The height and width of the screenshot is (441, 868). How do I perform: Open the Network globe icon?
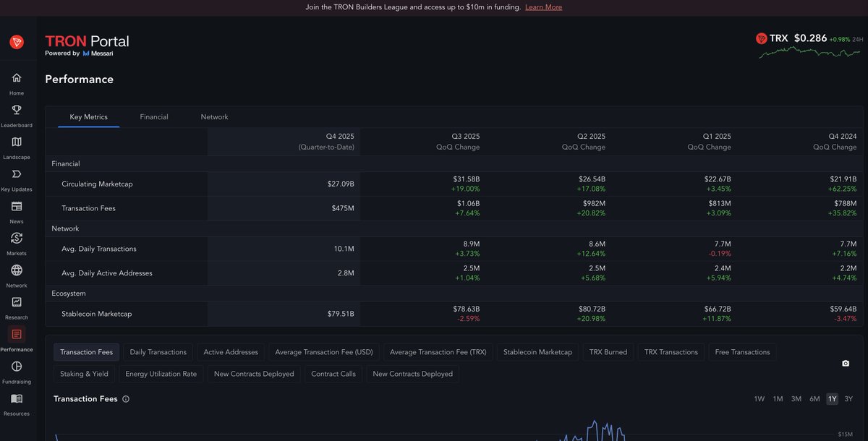tap(17, 270)
